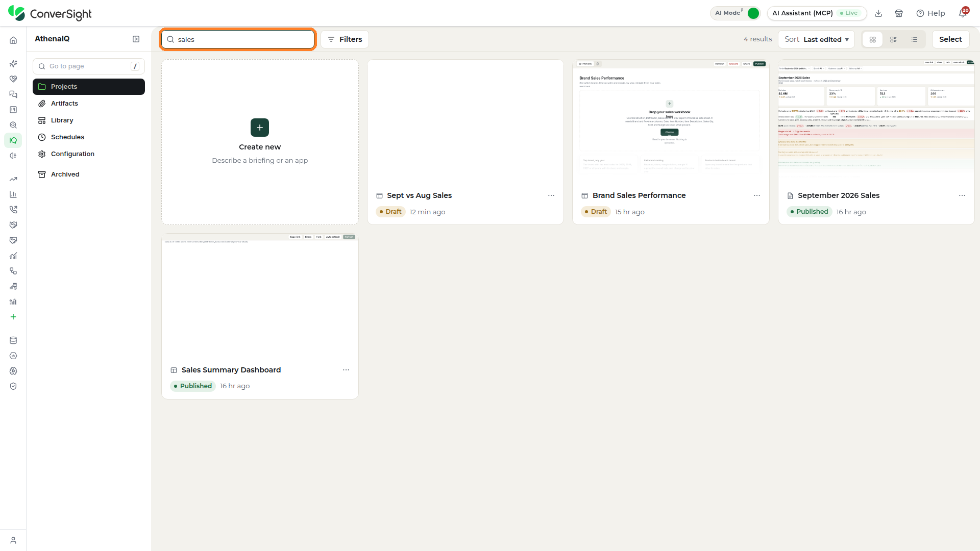
Task: Switch to grid card view
Action: pos(872,39)
